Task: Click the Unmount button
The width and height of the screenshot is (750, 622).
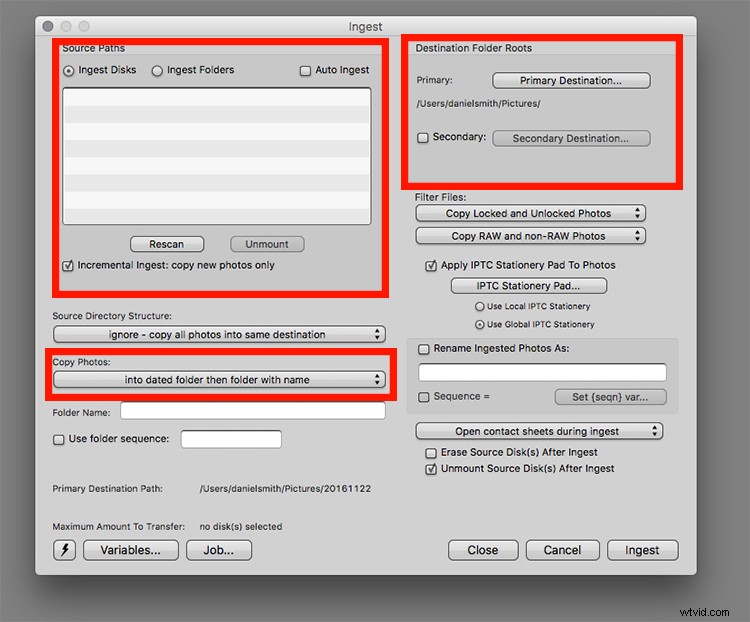Action: click(267, 244)
